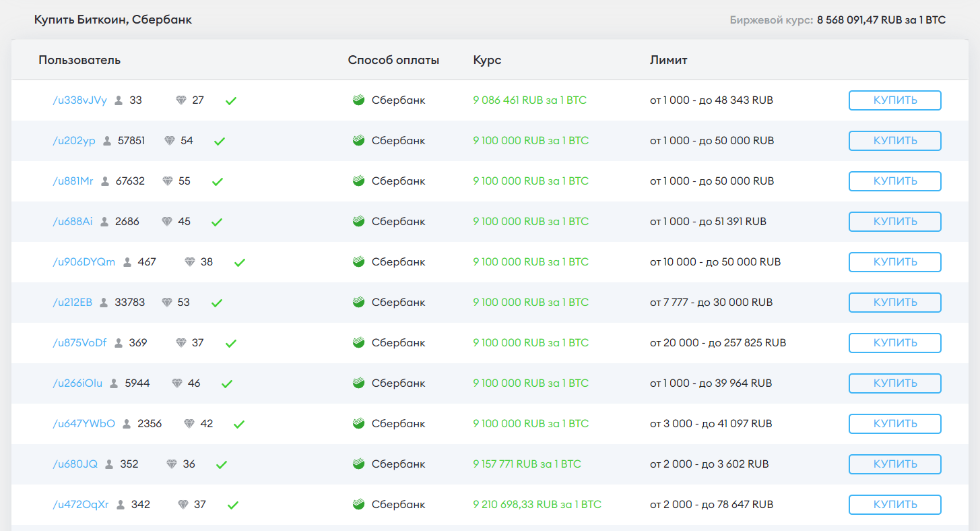Click the Способ оплаты column header
The width and height of the screenshot is (980, 531).
[393, 60]
